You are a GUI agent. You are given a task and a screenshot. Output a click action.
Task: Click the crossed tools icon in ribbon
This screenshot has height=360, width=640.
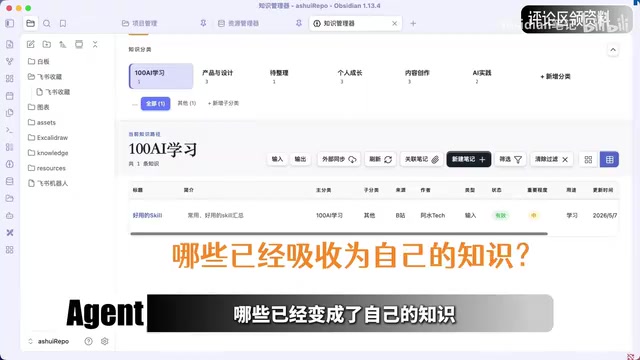coord(9,233)
